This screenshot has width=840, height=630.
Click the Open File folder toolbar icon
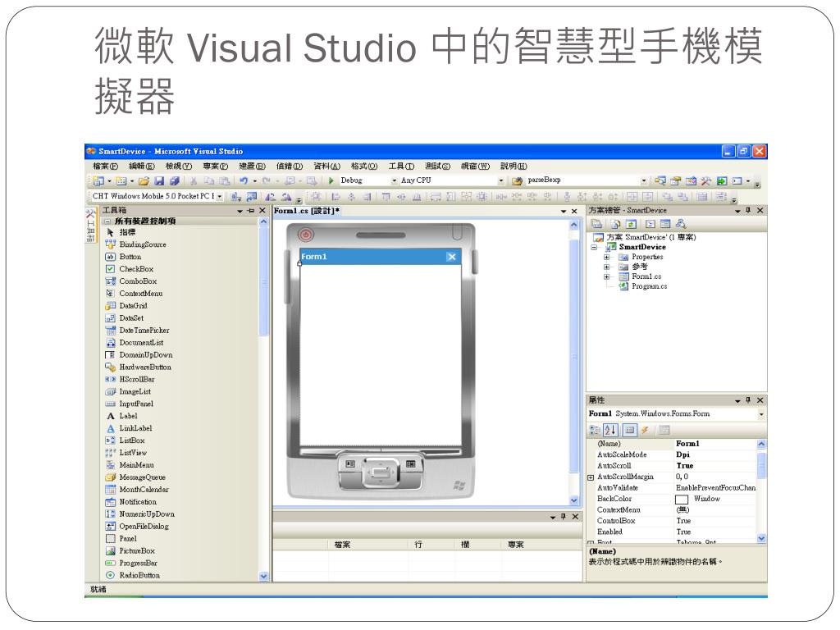click(x=143, y=181)
